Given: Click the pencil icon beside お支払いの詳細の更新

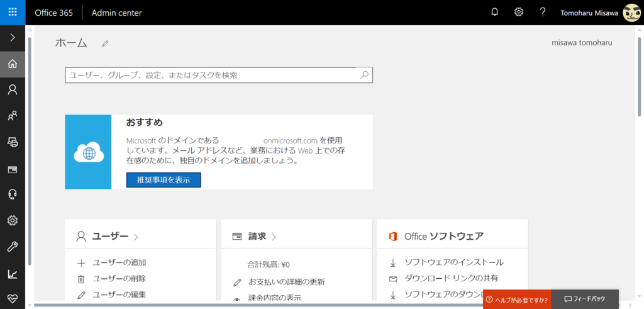Looking at the screenshot, I should (x=237, y=283).
